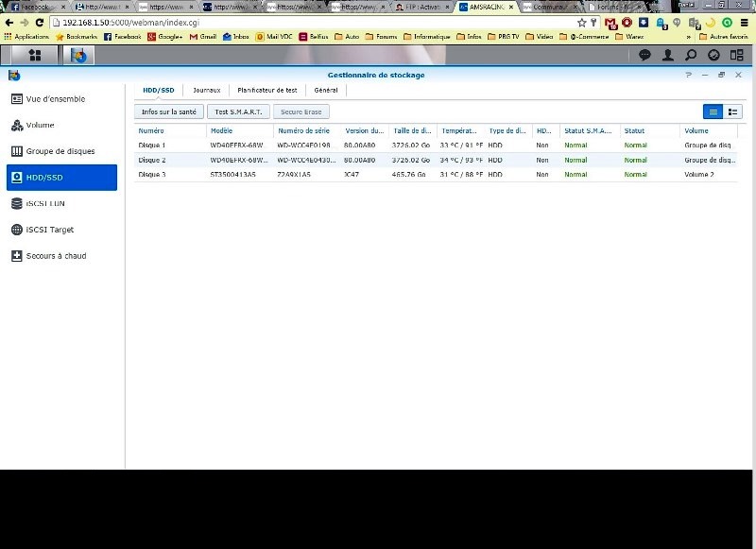756x549 pixels.
Task: Open the Informatique bookmarks folder
Action: click(x=427, y=37)
